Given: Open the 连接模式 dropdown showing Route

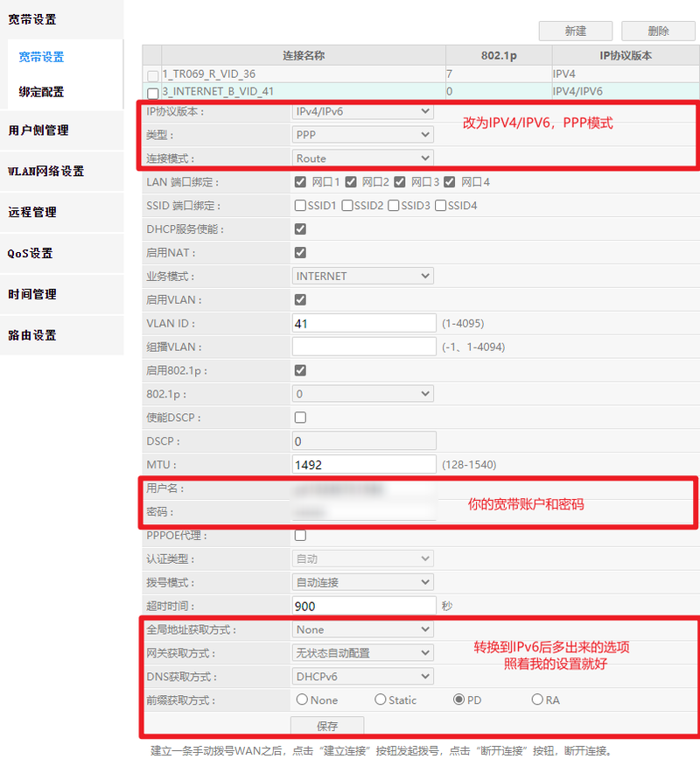Looking at the screenshot, I should (362, 158).
